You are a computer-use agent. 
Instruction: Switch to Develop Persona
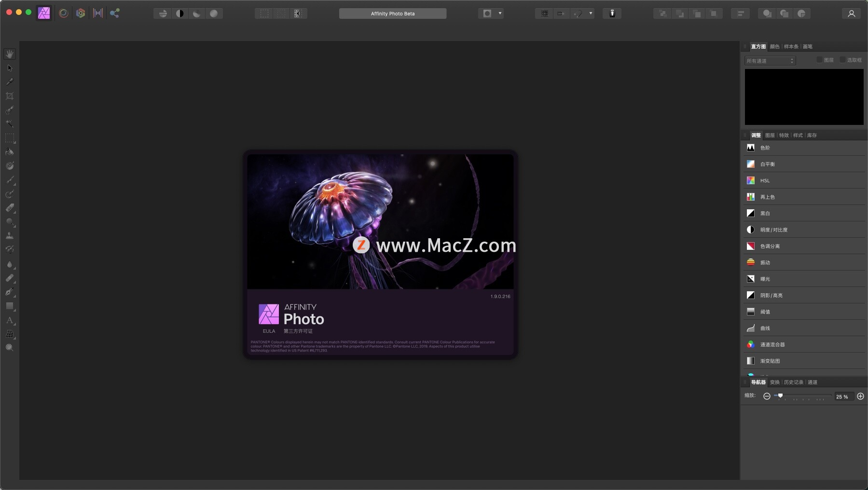point(81,13)
